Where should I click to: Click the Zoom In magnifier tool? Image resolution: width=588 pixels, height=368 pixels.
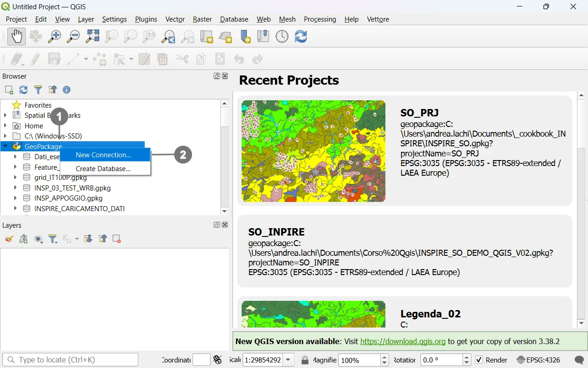pos(55,36)
